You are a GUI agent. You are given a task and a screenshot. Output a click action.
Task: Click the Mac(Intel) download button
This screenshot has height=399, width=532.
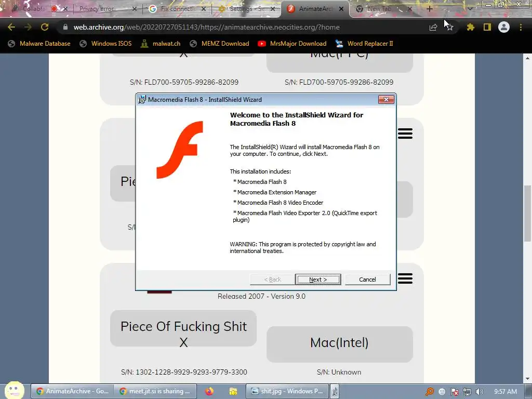pos(340,344)
